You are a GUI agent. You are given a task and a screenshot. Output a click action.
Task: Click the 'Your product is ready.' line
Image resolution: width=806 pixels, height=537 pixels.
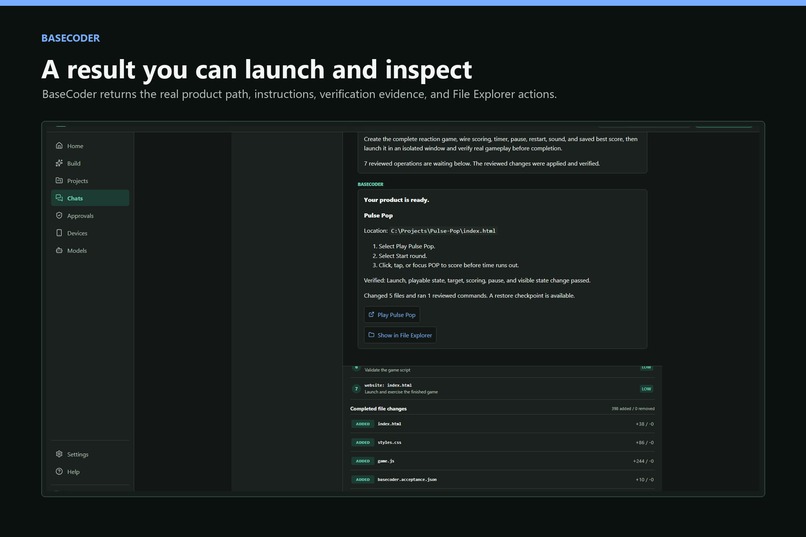(x=396, y=200)
